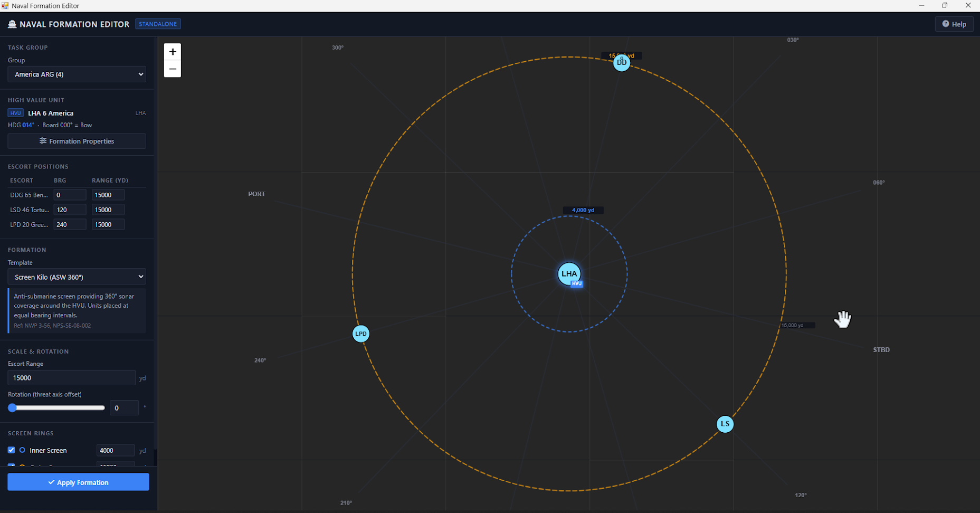Image resolution: width=980 pixels, height=513 pixels.
Task: Click the LHA 6 America unit name
Action: click(x=51, y=113)
